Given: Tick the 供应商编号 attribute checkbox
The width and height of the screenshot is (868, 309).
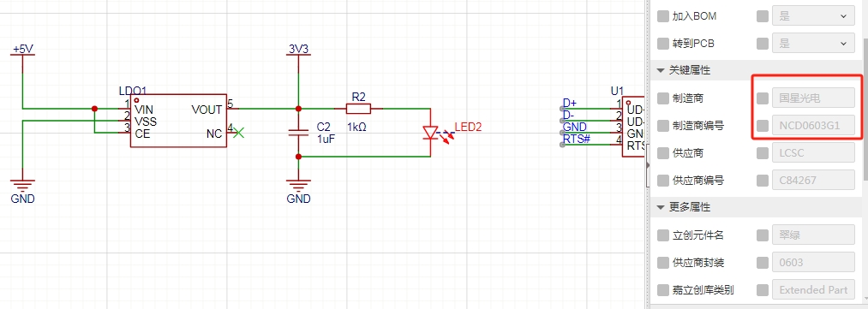Looking at the screenshot, I should (662, 181).
